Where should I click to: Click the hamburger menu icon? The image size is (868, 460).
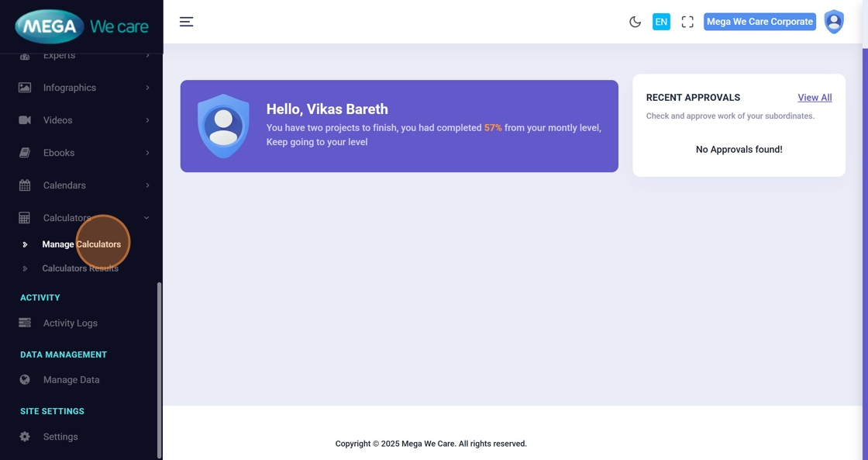186,22
